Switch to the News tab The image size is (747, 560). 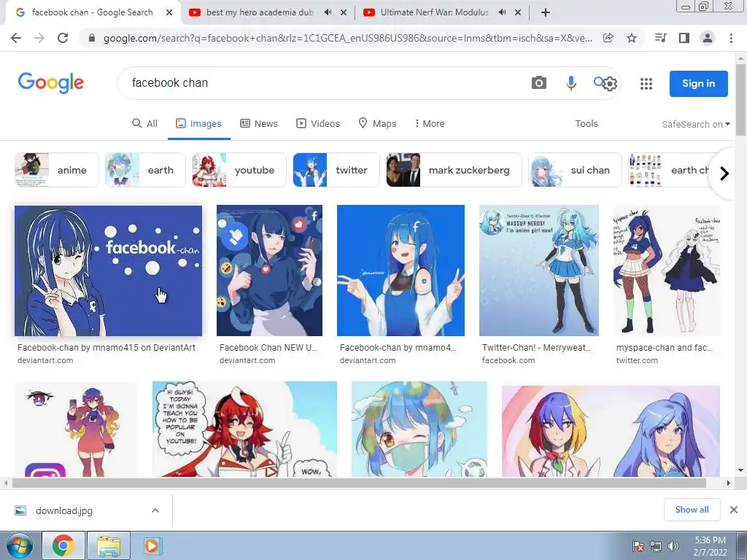coord(259,123)
